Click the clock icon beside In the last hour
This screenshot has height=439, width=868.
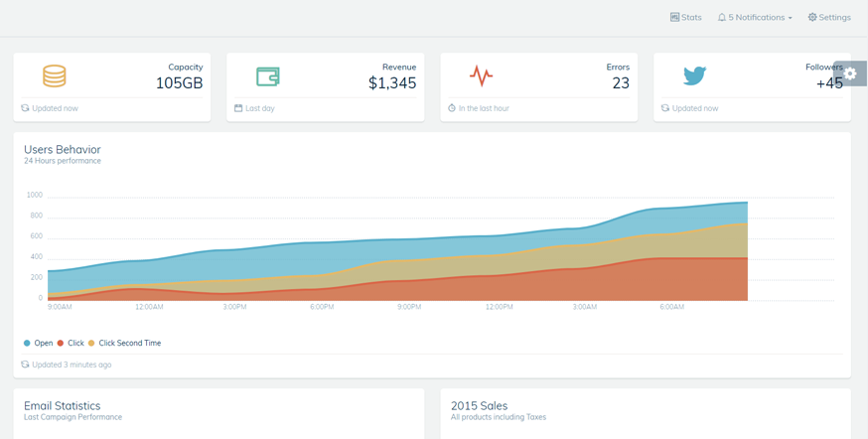tap(452, 108)
